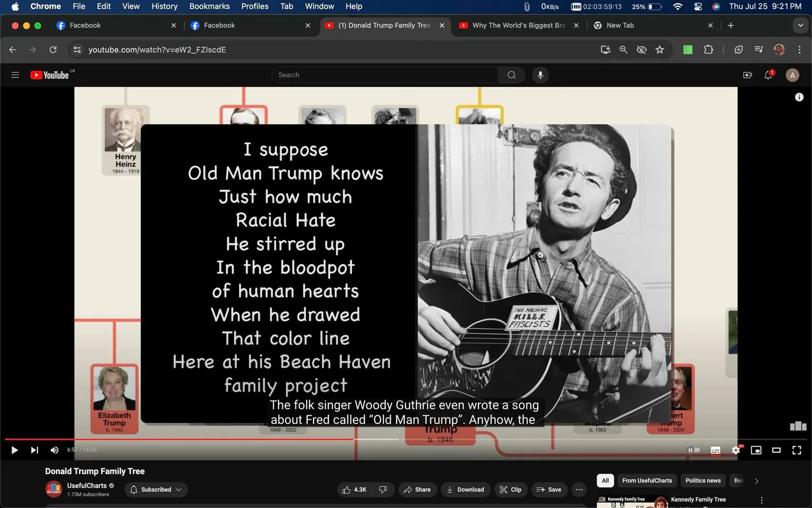This screenshot has height=508, width=812.
Task: Toggle tracking protection eye icon
Action: coord(641,50)
